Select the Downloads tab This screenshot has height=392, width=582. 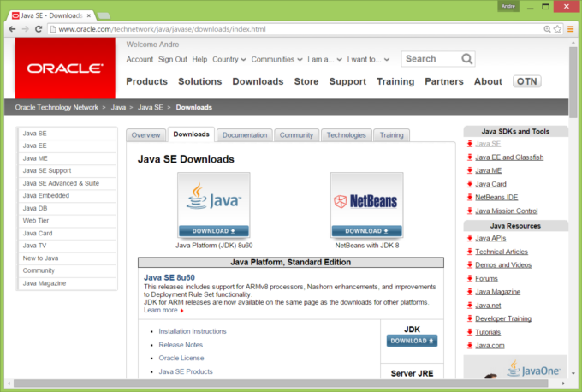191,134
